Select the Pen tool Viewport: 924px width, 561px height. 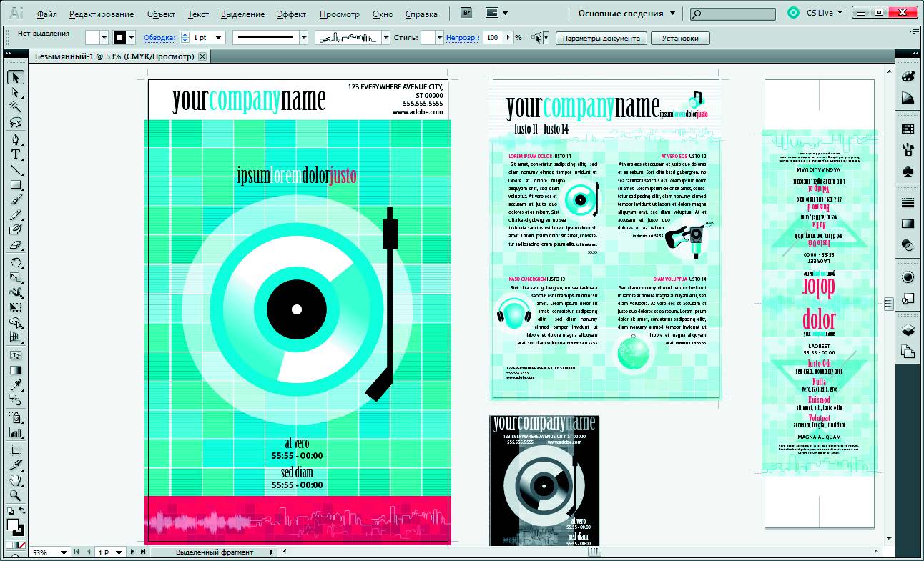[16, 139]
